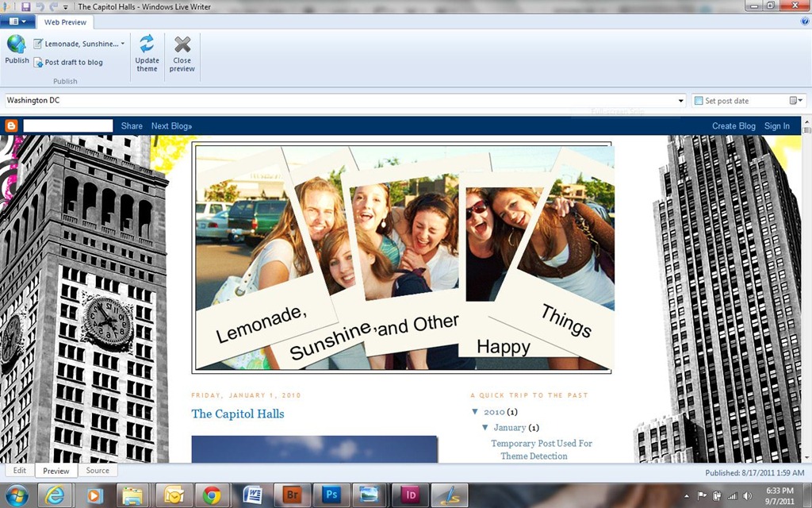Open the mail envelope app in the taskbar
Viewport: 812px width, 508px height.
click(x=174, y=495)
